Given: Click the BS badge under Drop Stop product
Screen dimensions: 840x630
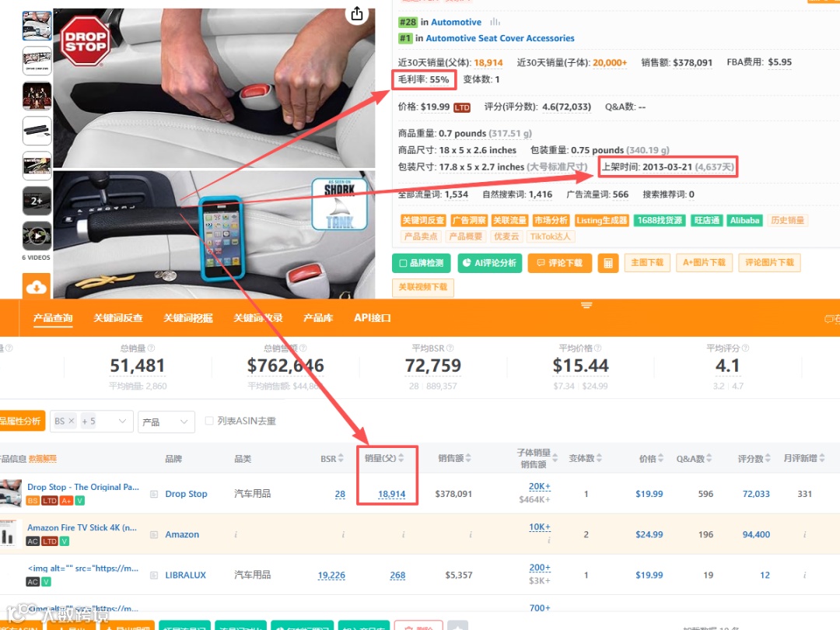Looking at the screenshot, I should coord(33,500).
